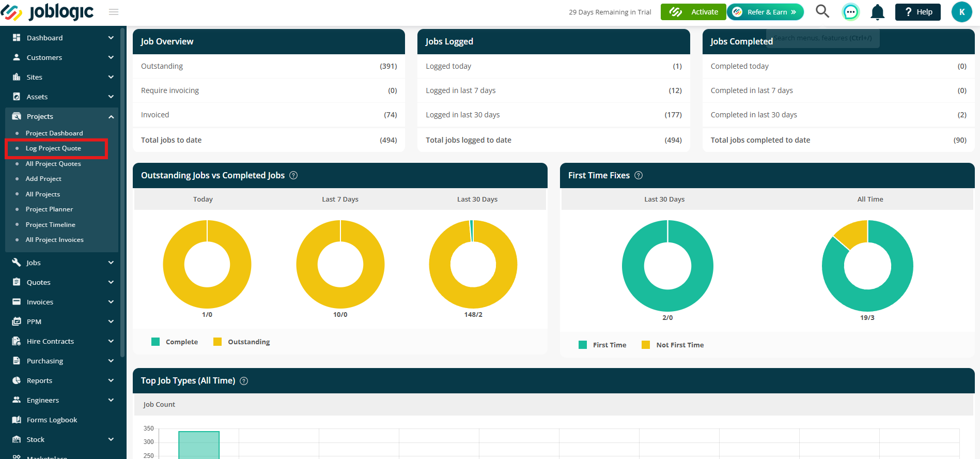Open the chat bubble icon
Image resolution: width=980 pixels, height=459 pixels.
click(x=850, y=12)
